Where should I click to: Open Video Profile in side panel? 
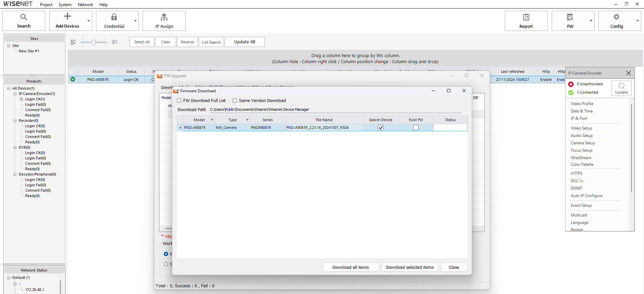(582, 104)
